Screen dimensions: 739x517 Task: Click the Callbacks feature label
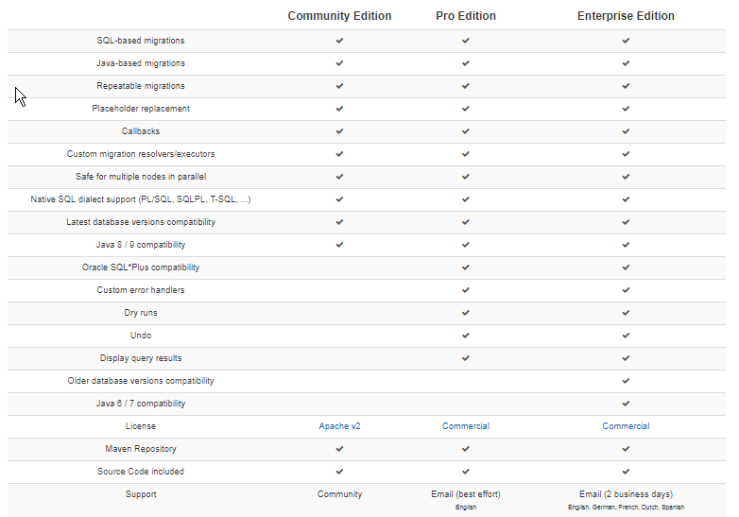click(140, 131)
